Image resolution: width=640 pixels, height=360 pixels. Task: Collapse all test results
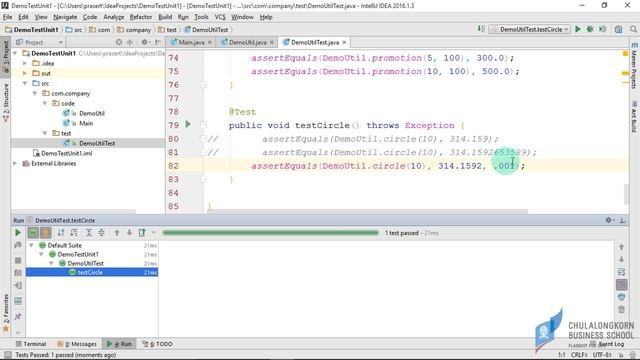coord(101,233)
